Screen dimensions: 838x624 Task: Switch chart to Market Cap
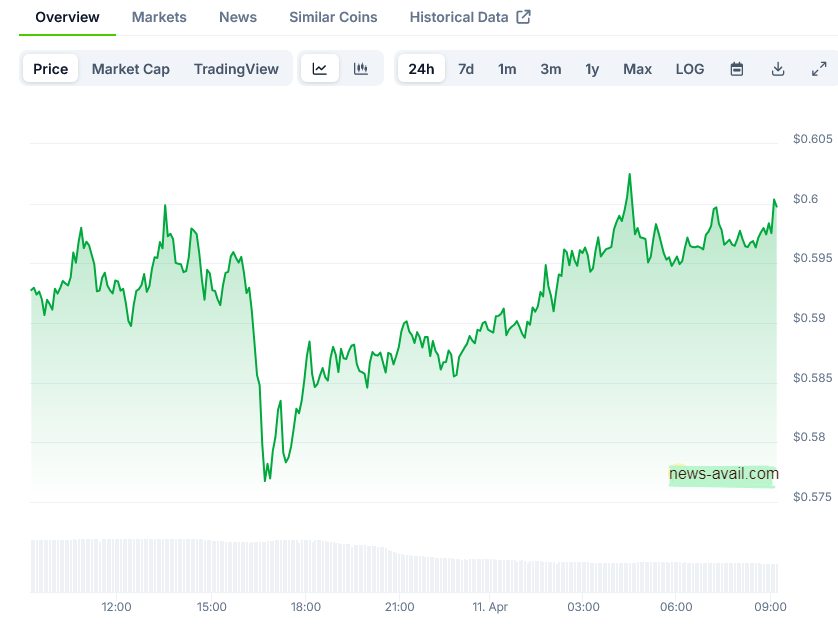[131, 69]
